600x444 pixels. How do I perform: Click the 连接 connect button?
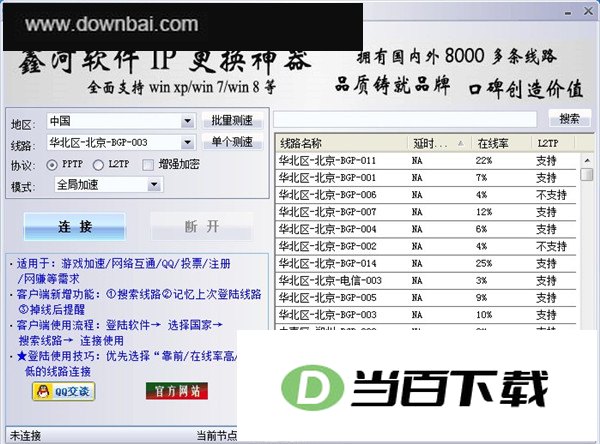pyautogui.click(x=75, y=227)
